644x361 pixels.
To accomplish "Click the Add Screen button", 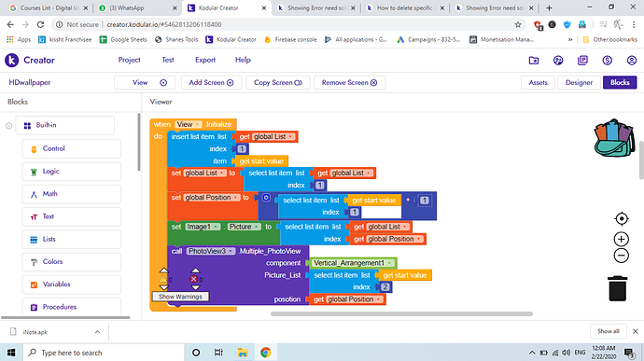I will click(211, 82).
